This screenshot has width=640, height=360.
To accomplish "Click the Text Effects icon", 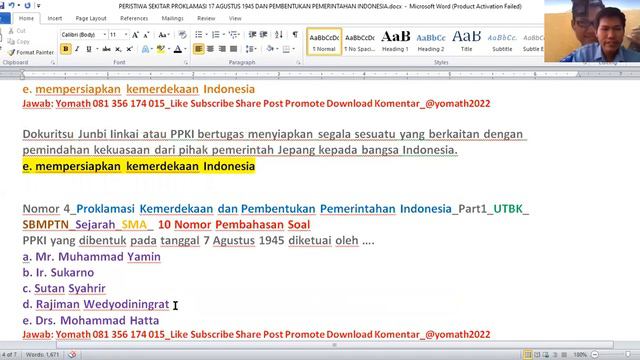I will [145, 49].
